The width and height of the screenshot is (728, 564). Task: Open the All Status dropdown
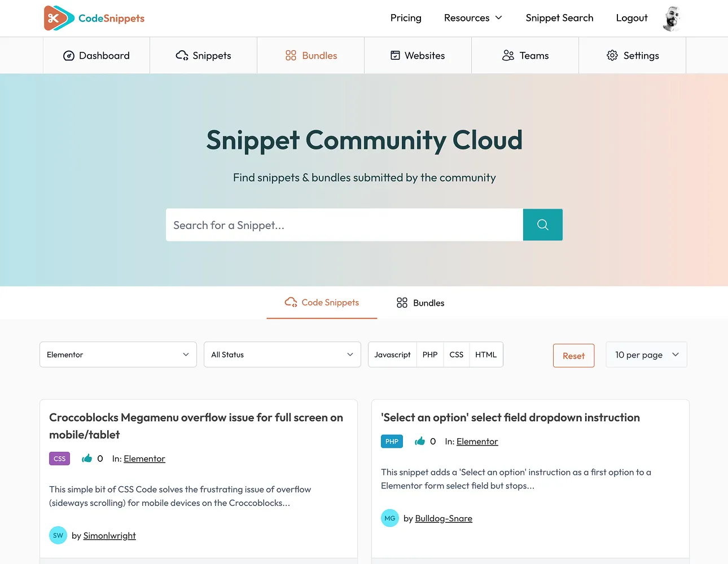click(x=282, y=354)
